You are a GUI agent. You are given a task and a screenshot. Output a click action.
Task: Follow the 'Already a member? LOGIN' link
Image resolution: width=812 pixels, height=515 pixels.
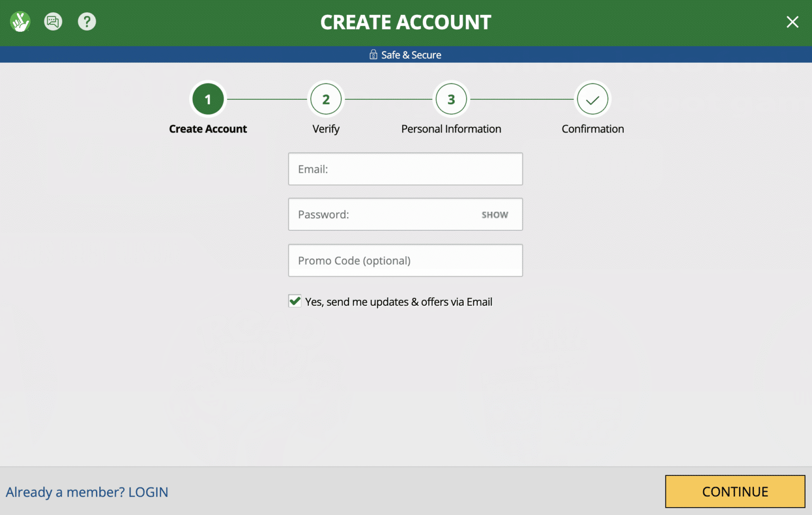coord(87,492)
